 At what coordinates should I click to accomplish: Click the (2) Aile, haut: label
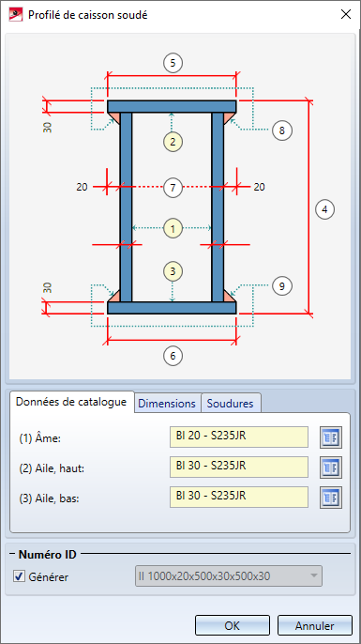pyautogui.click(x=52, y=468)
